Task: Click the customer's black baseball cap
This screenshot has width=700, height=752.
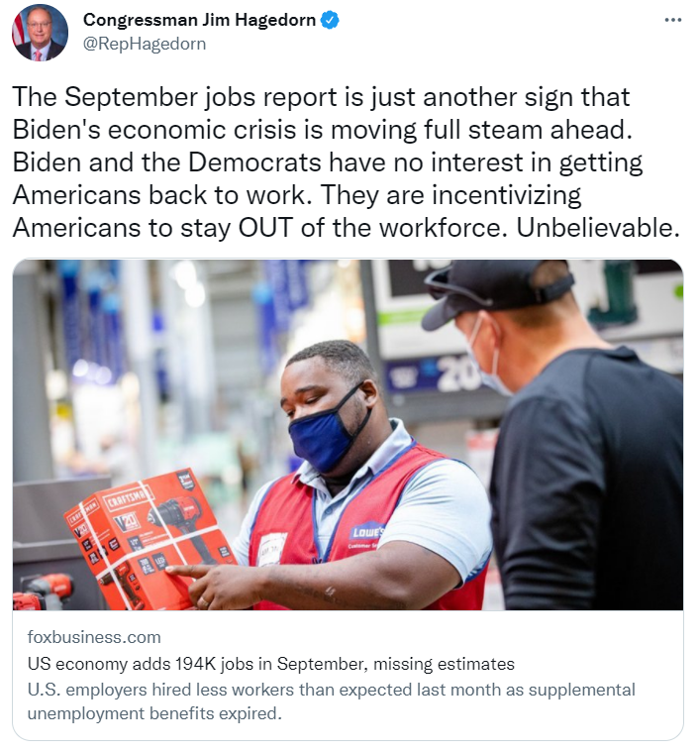Action: coord(496,289)
